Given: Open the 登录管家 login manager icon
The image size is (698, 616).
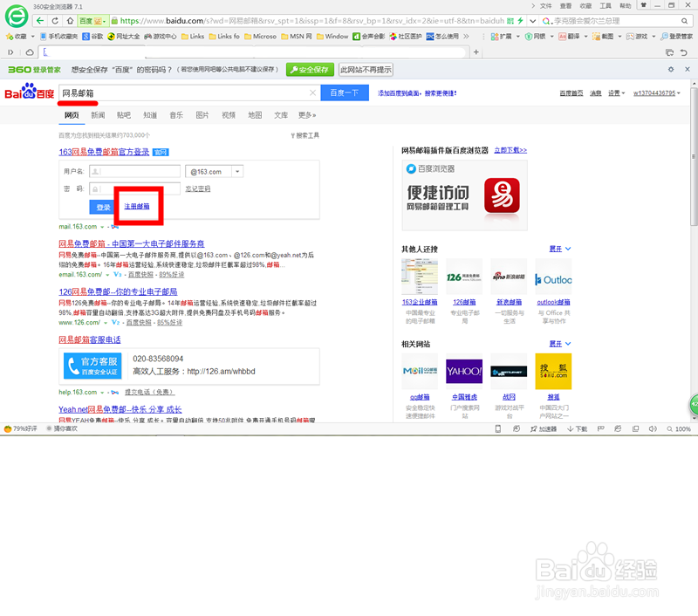Looking at the screenshot, I should 677,37.
